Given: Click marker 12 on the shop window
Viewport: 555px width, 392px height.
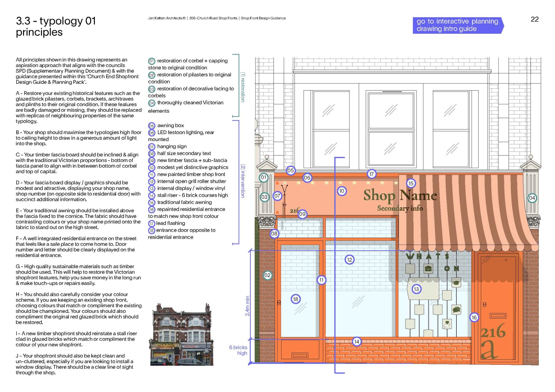Looking at the screenshot, I should tap(349, 260).
